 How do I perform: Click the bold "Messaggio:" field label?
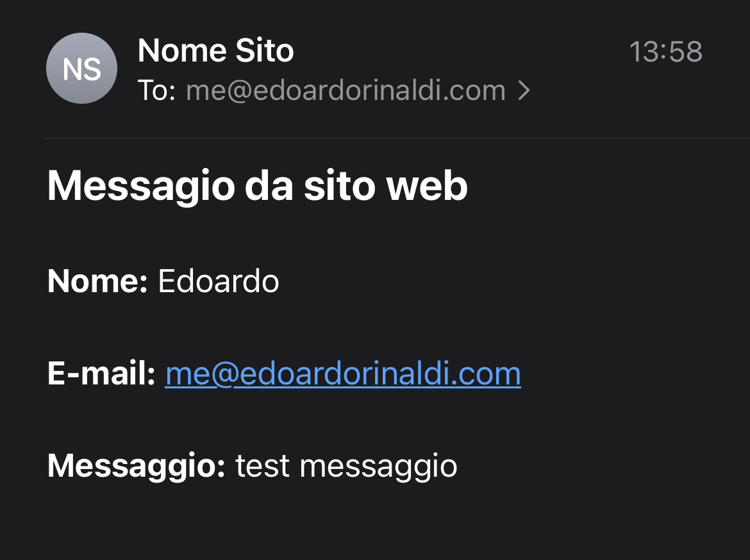coord(136,466)
